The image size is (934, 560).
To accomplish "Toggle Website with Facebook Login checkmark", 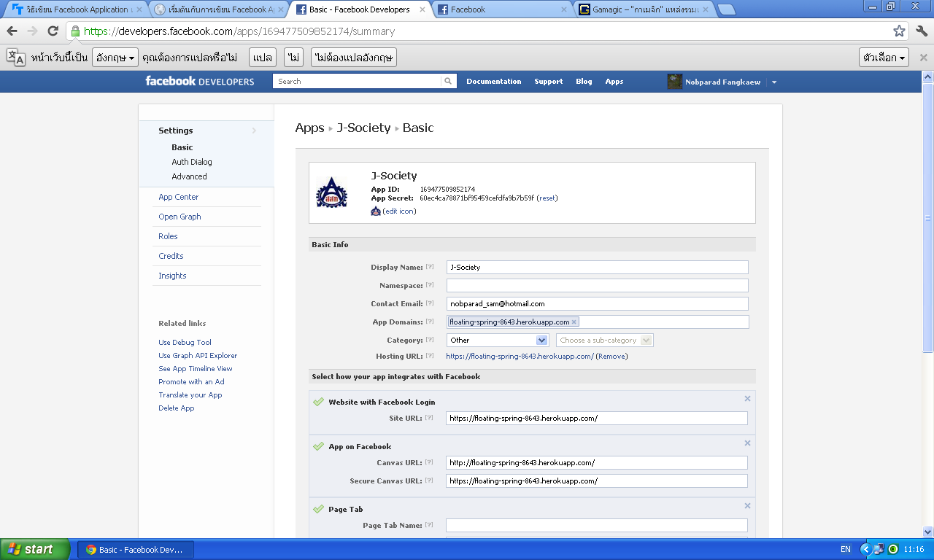I will tap(318, 402).
